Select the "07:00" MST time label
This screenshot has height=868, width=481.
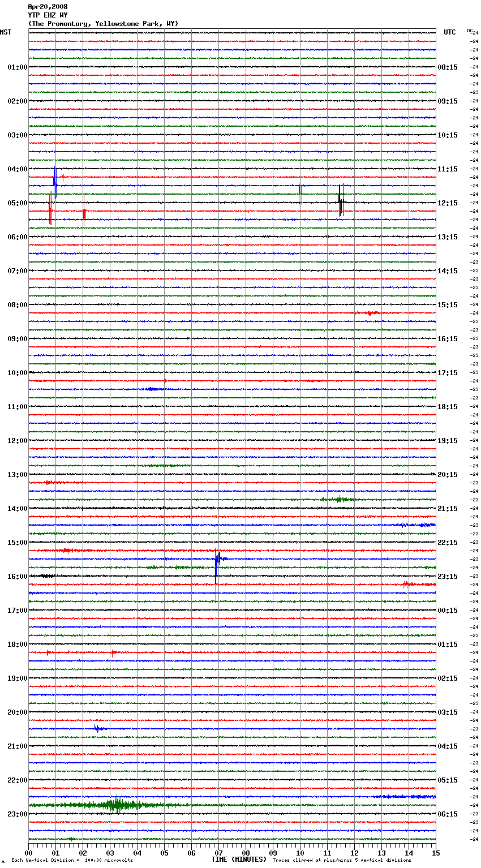18,271
